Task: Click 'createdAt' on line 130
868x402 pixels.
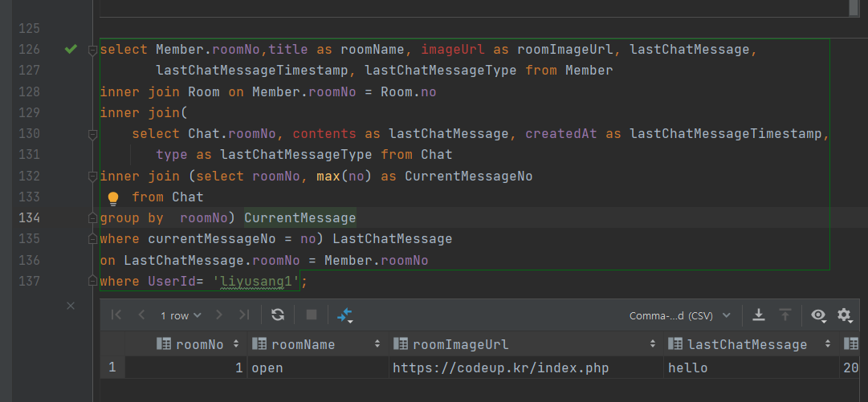Action: click(x=561, y=134)
